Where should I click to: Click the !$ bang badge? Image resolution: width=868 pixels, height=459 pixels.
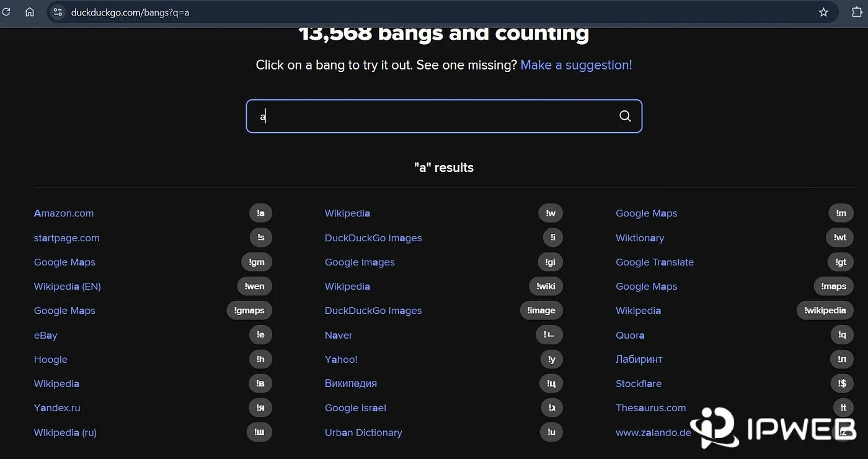841,383
